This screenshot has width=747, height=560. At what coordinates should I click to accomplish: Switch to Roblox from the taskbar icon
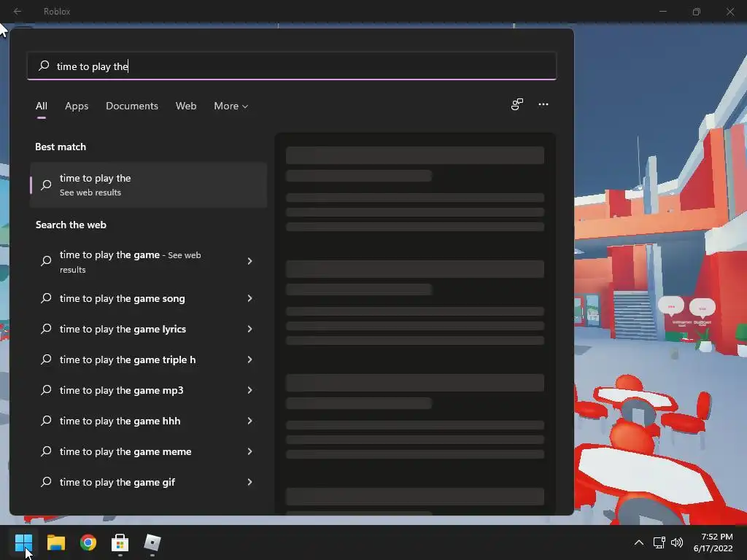point(152,542)
